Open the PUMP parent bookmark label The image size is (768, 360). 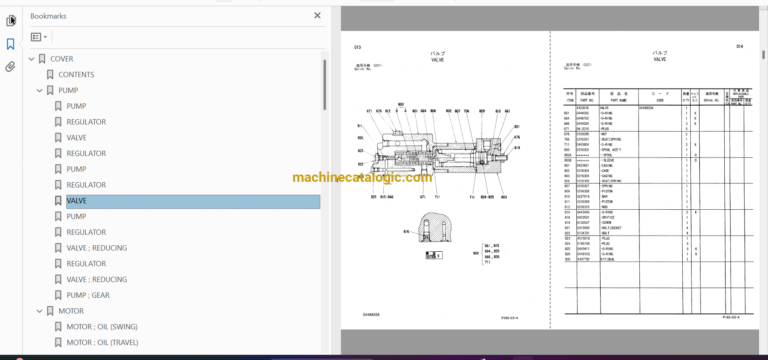pos(68,91)
